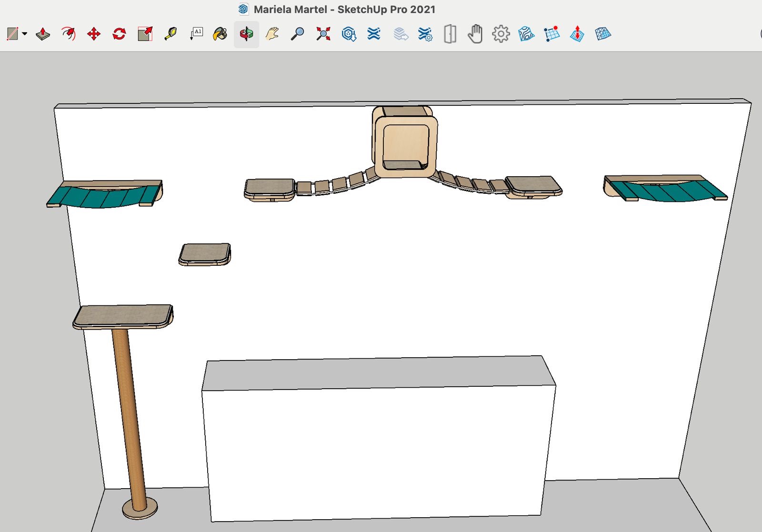Click the teal hammock shelf on the left
762x532 pixels.
coord(105,194)
